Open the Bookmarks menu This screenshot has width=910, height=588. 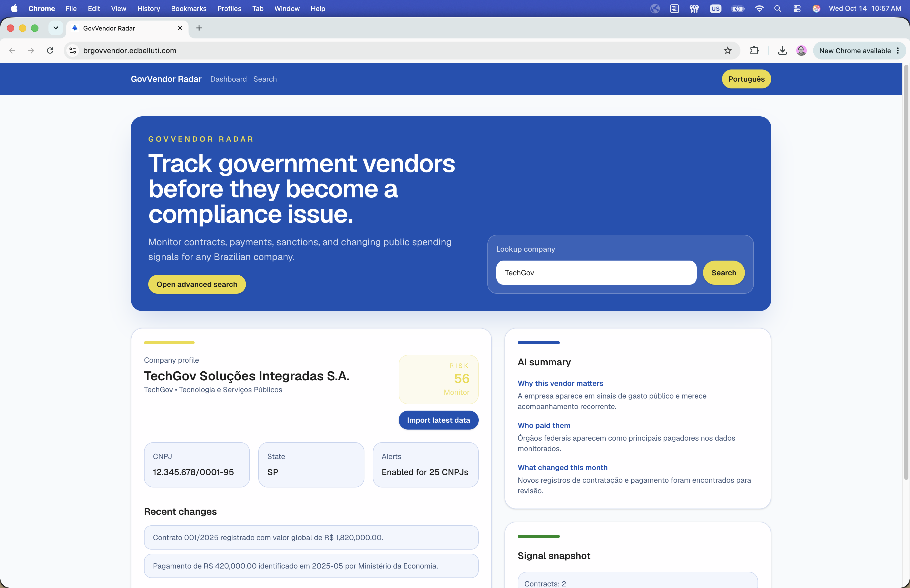189,8
